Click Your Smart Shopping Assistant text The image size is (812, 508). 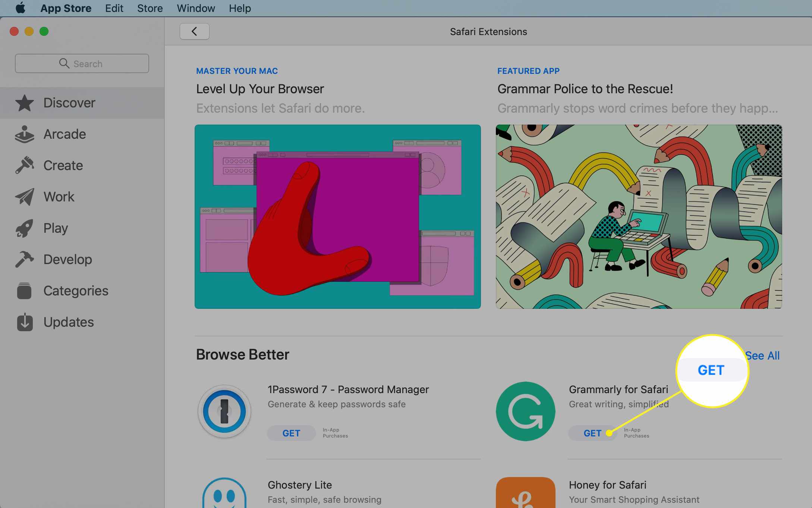(634, 500)
